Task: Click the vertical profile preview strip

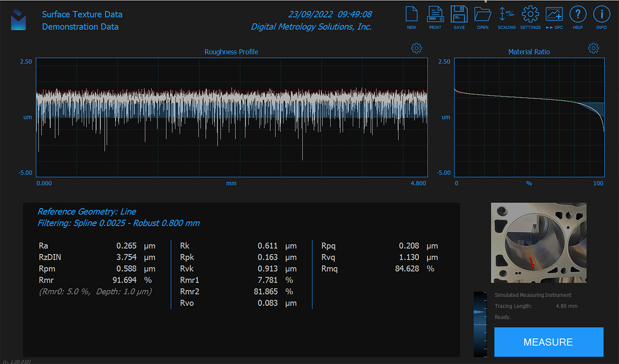Action: point(480,324)
